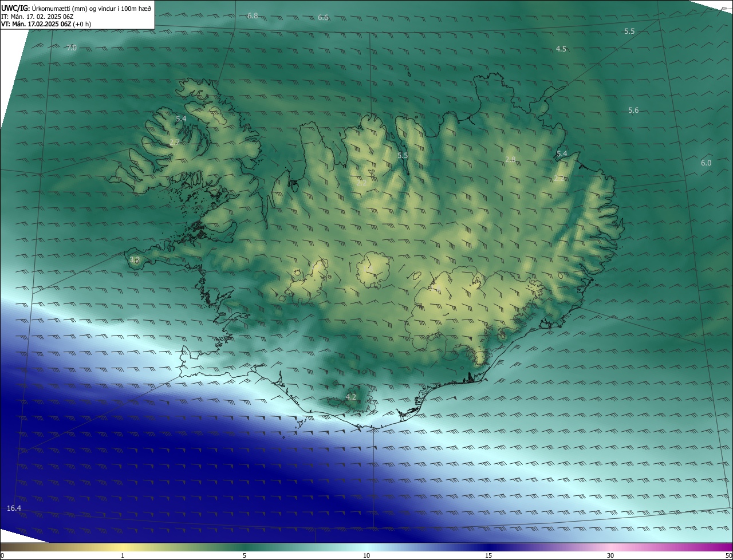Click the "VT: Mán. 17.02.2025 06Z (+0 h)" line
This screenshot has height=560, width=733.
click(46, 24)
